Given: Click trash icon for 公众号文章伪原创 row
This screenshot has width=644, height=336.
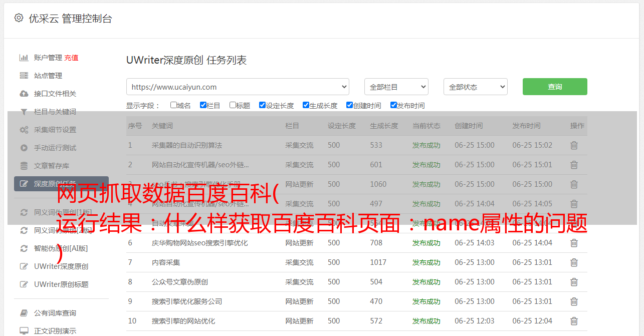Looking at the screenshot, I should point(574,282).
